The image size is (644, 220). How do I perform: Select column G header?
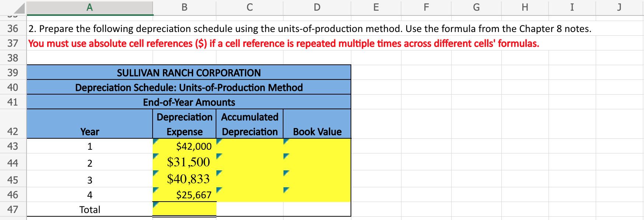click(x=476, y=7)
